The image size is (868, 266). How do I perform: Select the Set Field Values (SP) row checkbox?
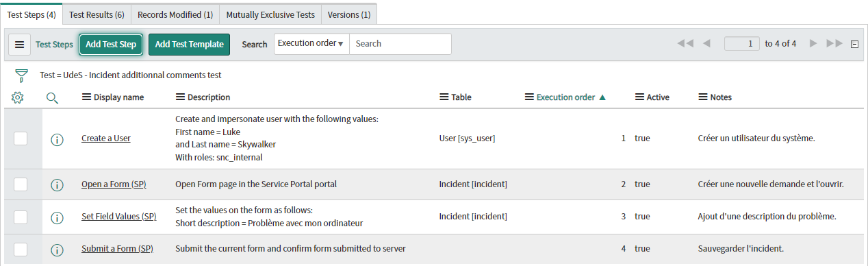point(21,217)
